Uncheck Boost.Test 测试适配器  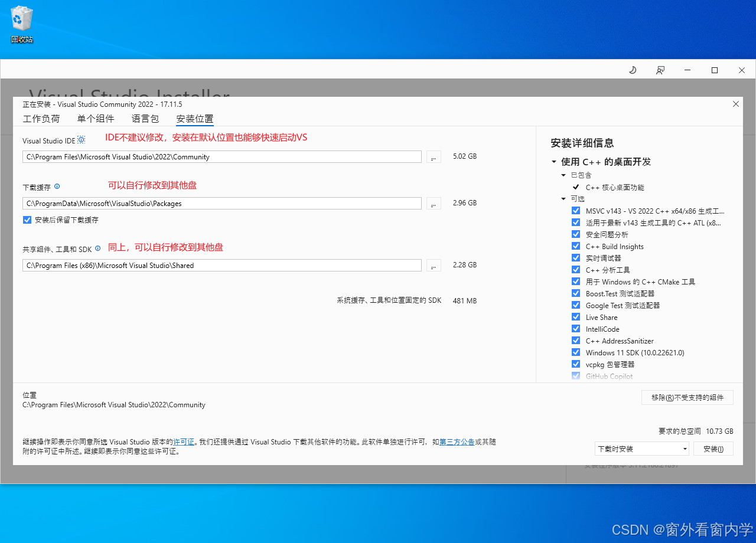coord(576,293)
